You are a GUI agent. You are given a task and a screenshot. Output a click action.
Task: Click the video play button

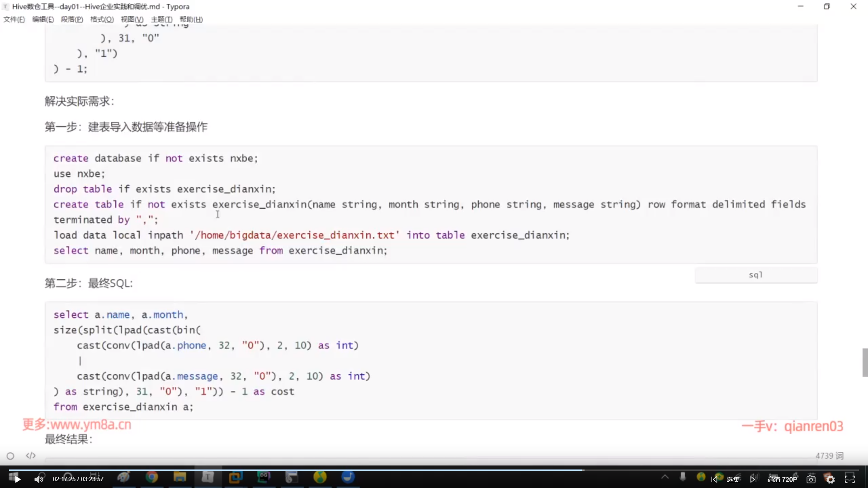17,479
